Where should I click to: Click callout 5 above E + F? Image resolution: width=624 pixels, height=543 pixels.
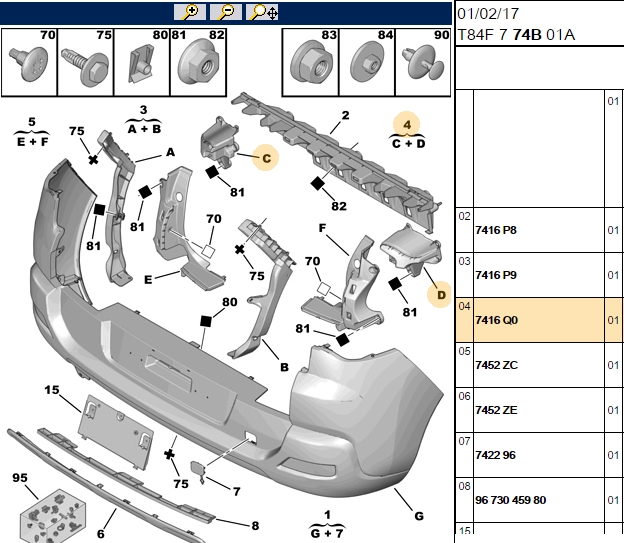32,122
